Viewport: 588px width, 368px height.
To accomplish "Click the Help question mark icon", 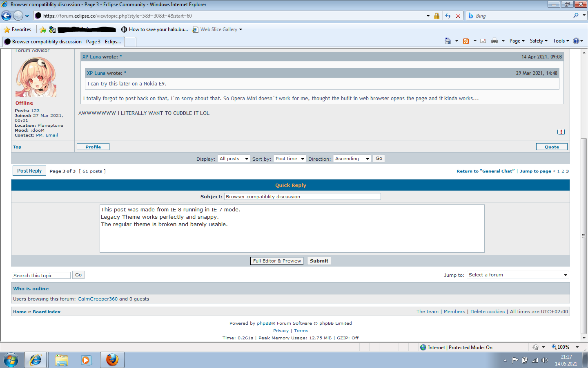I will click(x=576, y=41).
